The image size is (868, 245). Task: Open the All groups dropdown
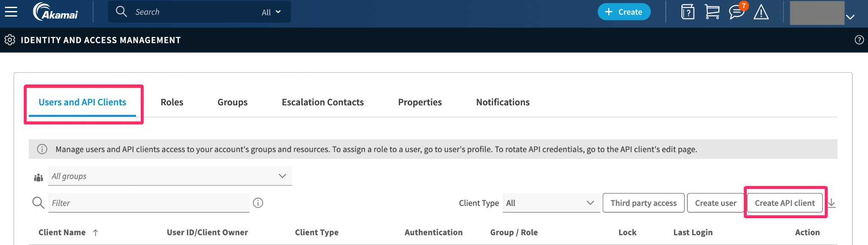[x=170, y=176]
